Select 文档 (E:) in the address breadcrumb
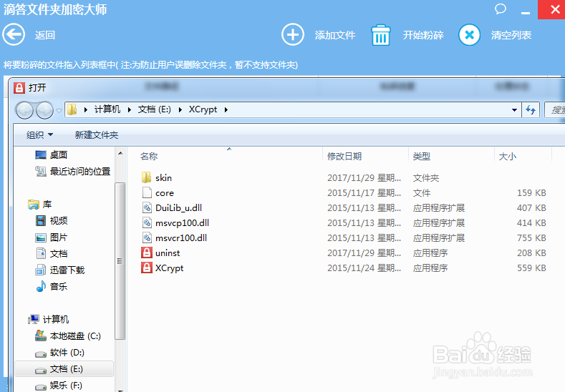565x392 pixels. [x=155, y=109]
